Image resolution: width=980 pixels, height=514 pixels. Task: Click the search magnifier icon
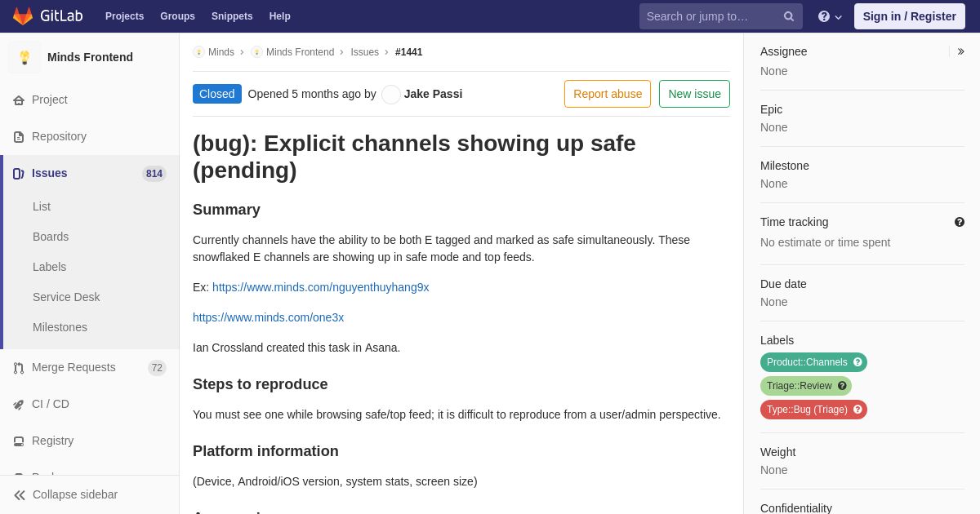click(x=788, y=16)
